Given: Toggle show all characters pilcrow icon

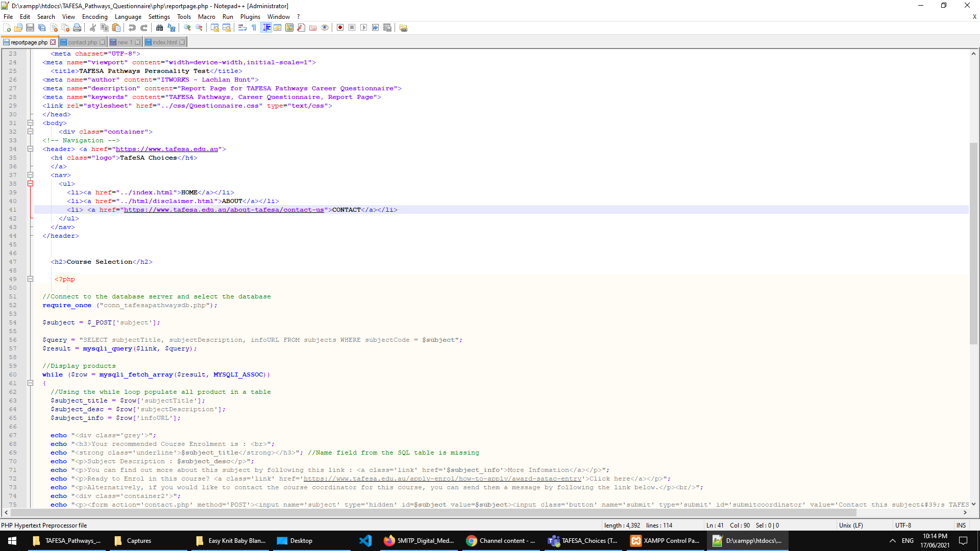Looking at the screenshot, I should 254,28.
